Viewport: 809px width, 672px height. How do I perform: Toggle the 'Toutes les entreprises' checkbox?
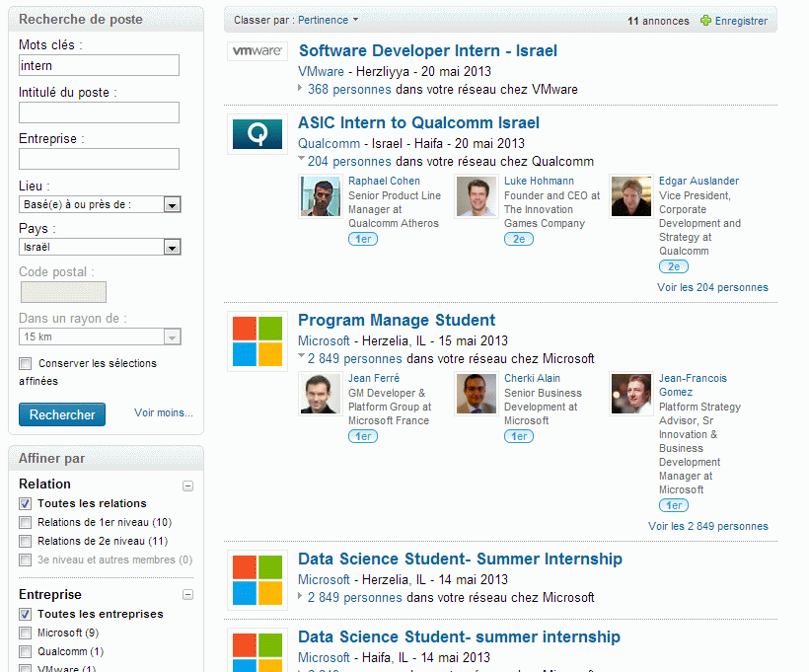(x=26, y=614)
